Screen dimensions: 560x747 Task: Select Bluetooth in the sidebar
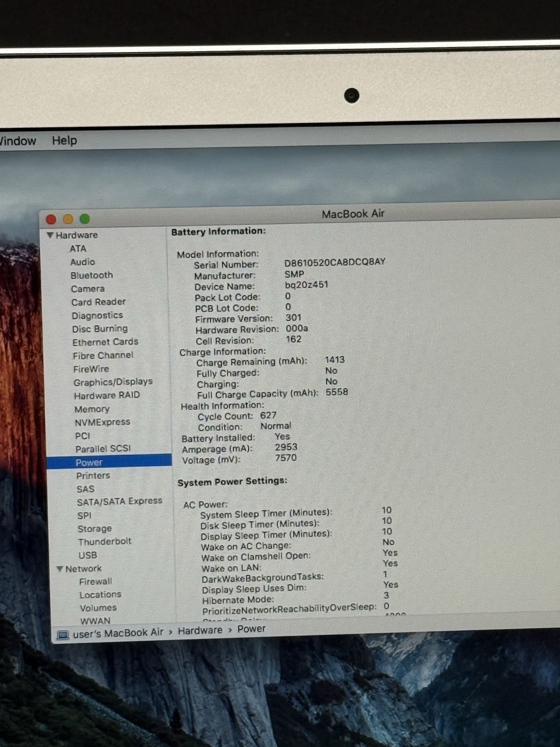91,275
